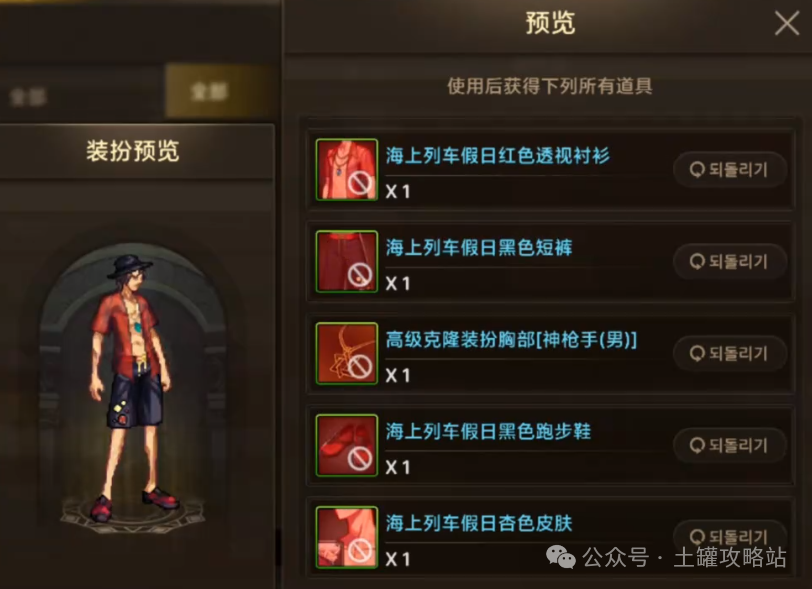The height and width of the screenshot is (589, 812).
Task: Click 되돌리기 button for clone chest avatar
Action: tap(730, 353)
